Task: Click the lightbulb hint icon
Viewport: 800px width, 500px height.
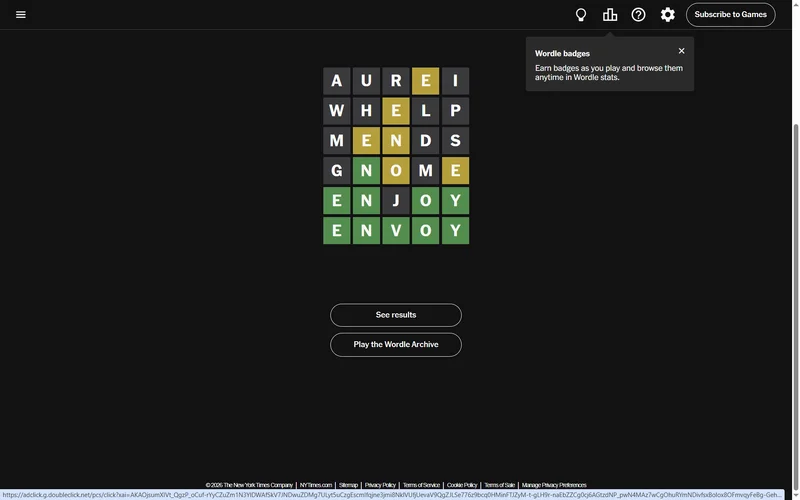Action: [581, 15]
